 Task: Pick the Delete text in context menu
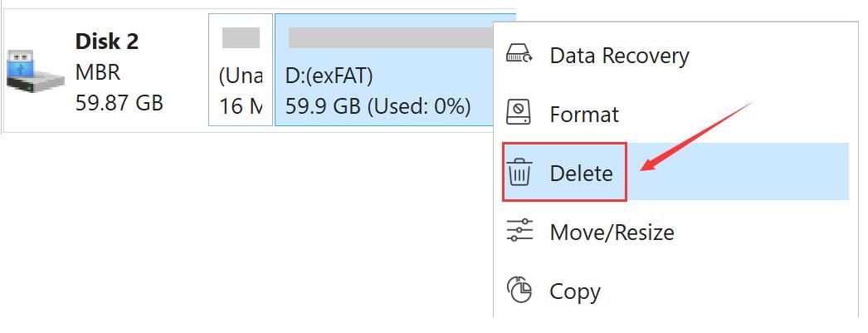click(582, 174)
